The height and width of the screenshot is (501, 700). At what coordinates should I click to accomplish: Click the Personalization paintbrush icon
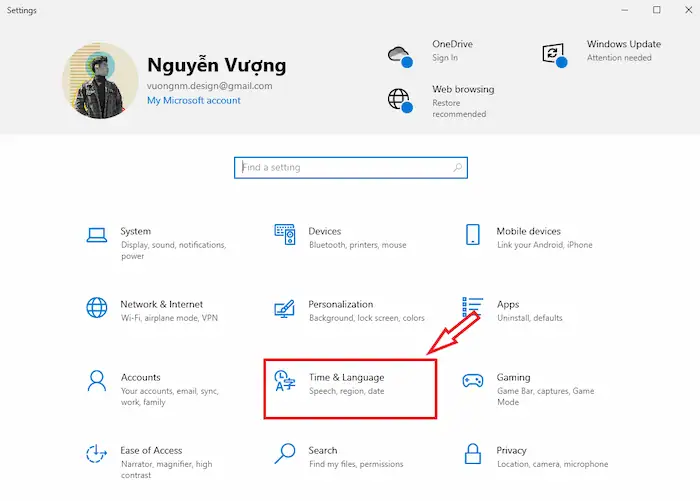point(285,307)
